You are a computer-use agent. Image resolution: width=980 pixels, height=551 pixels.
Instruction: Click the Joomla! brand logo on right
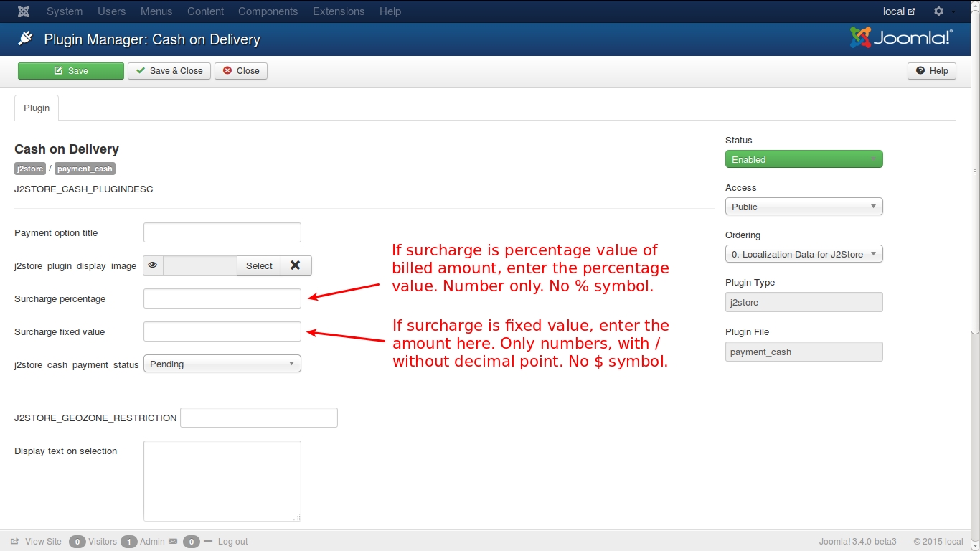click(901, 38)
